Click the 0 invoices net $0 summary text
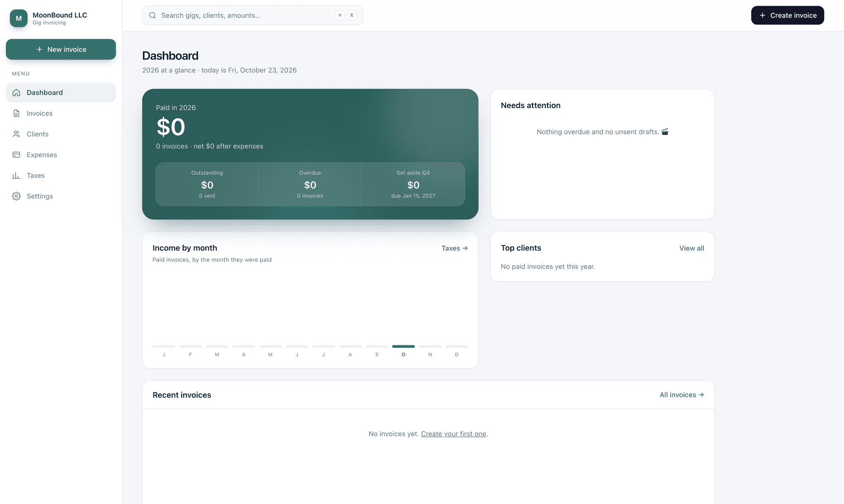This screenshot has height=504, width=844. click(x=210, y=146)
